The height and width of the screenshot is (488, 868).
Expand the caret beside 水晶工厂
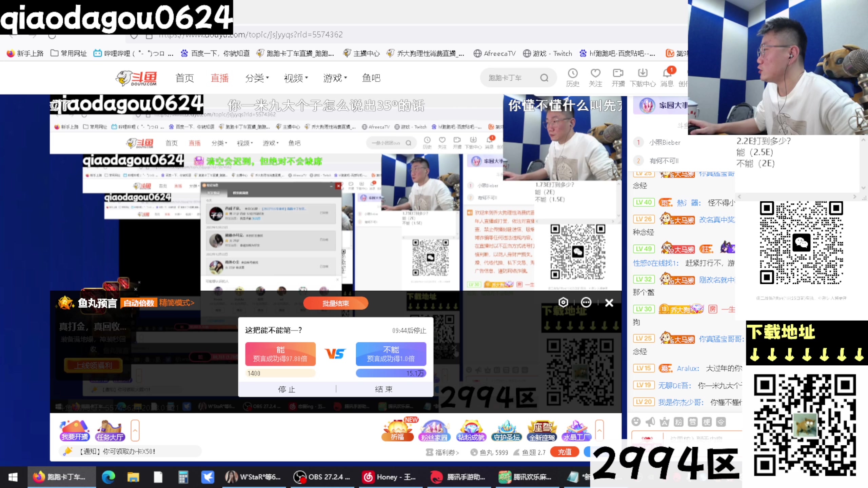[599, 430]
